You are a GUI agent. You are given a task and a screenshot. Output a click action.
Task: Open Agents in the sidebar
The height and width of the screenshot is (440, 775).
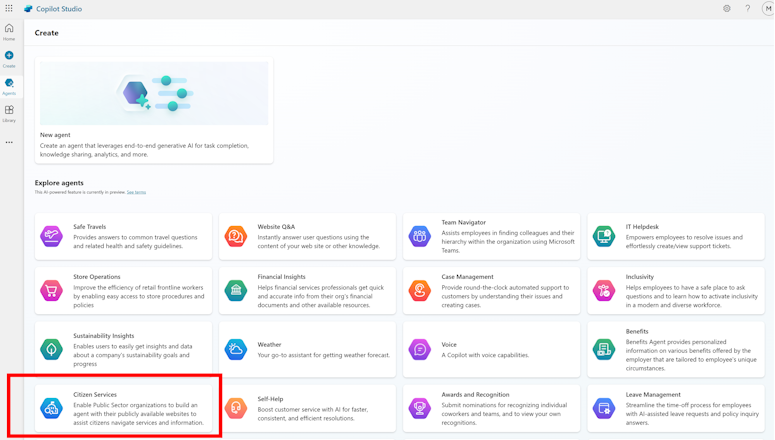tap(9, 86)
